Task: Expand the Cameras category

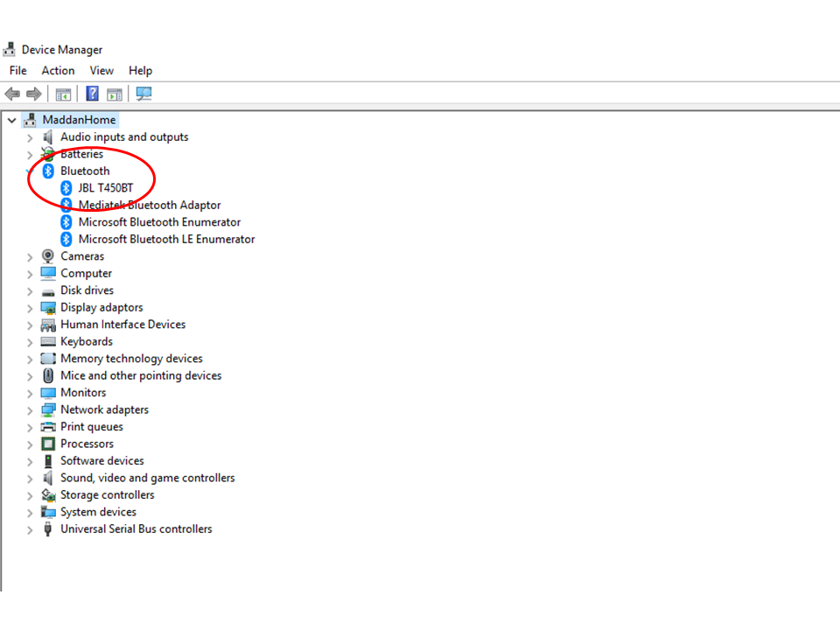Action: pos(30,257)
